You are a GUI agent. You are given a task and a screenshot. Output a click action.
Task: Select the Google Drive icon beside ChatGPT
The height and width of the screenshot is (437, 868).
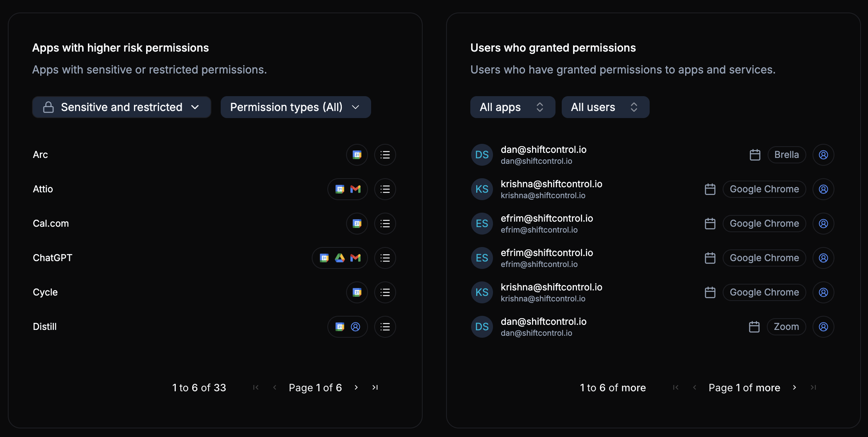pos(339,258)
